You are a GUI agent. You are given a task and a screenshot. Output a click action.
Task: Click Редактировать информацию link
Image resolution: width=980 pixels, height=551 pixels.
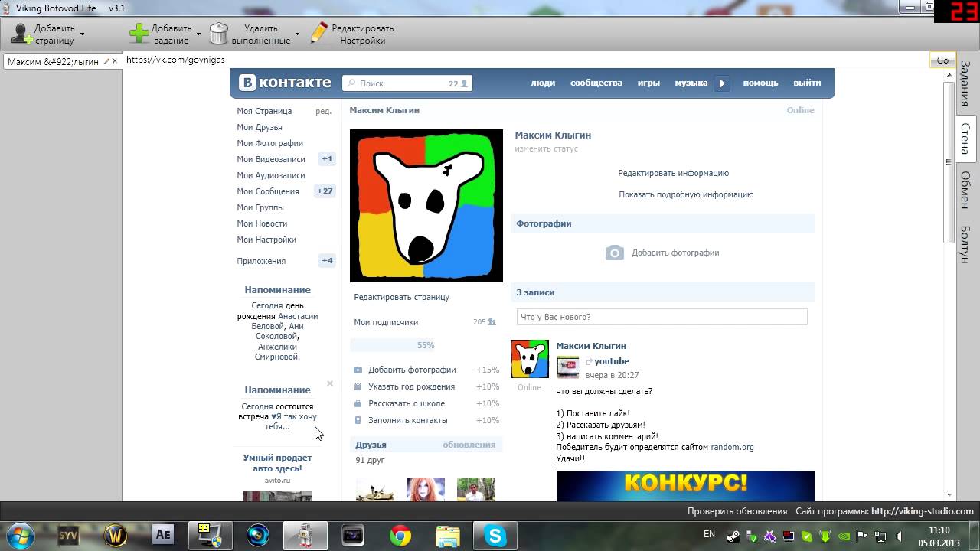point(674,173)
